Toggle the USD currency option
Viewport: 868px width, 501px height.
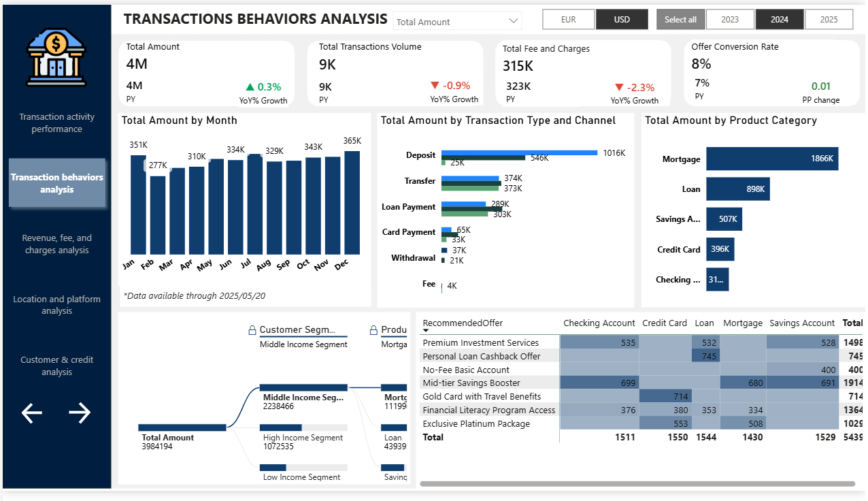pyautogui.click(x=622, y=20)
